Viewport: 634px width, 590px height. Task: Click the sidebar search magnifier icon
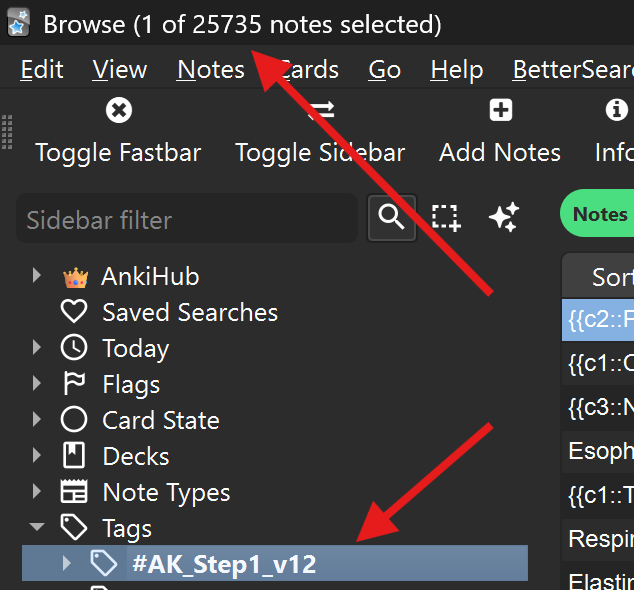[x=392, y=218]
